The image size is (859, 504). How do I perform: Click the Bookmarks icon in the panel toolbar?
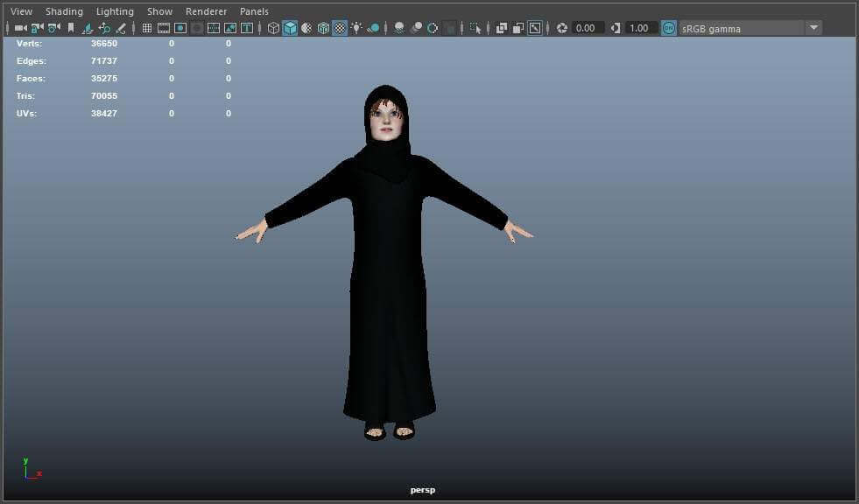[71, 28]
